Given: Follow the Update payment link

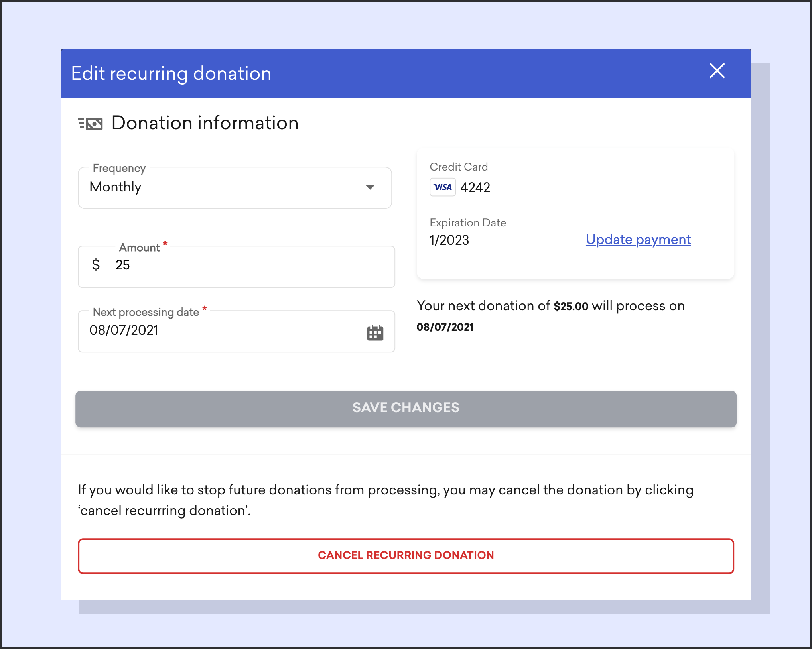Looking at the screenshot, I should [x=638, y=239].
